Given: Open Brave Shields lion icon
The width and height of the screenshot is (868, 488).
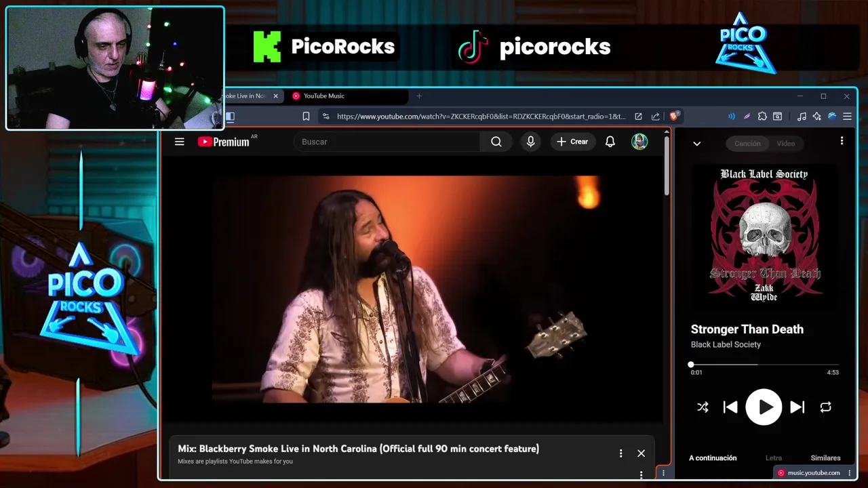Looking at the screenshot, I should coord(674,116).
